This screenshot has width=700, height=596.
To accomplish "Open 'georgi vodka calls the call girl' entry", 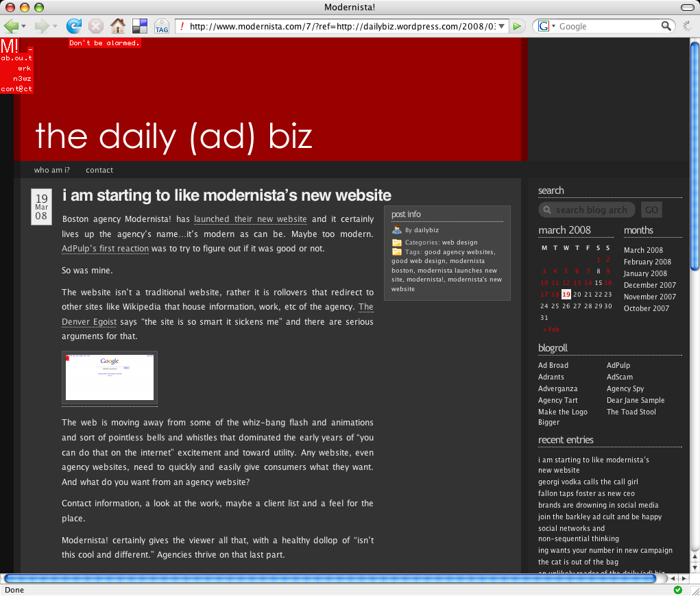I will [588, 482].
